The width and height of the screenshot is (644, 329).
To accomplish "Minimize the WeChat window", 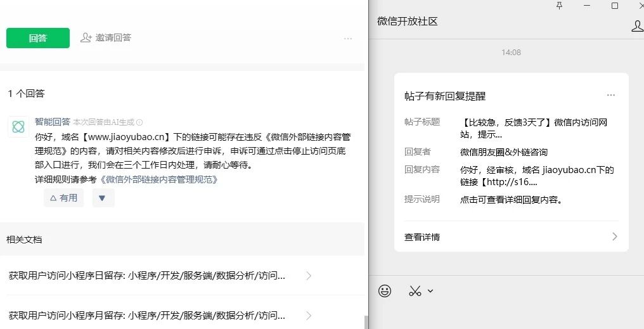I will [587, 6].
